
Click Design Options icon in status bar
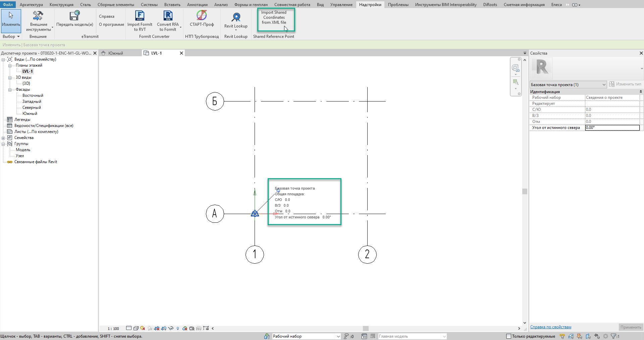pos(364,336)
